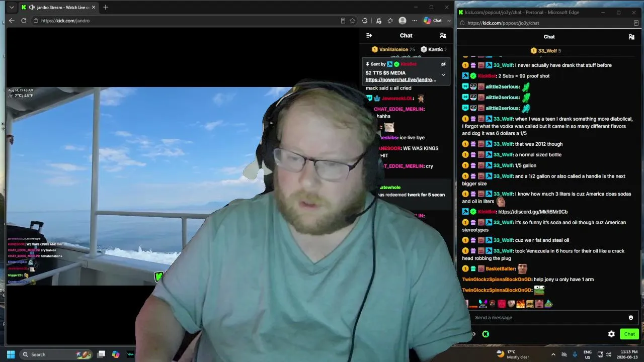This screenshot has width=644, height=362.
Task: Click the popout chat scrollbar
Action: click(641, 272)
